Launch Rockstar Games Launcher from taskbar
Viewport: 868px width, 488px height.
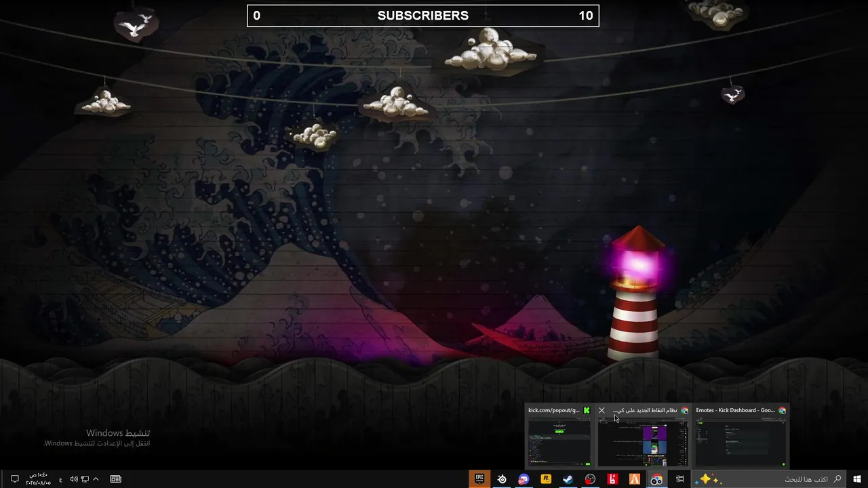(546, 479)
